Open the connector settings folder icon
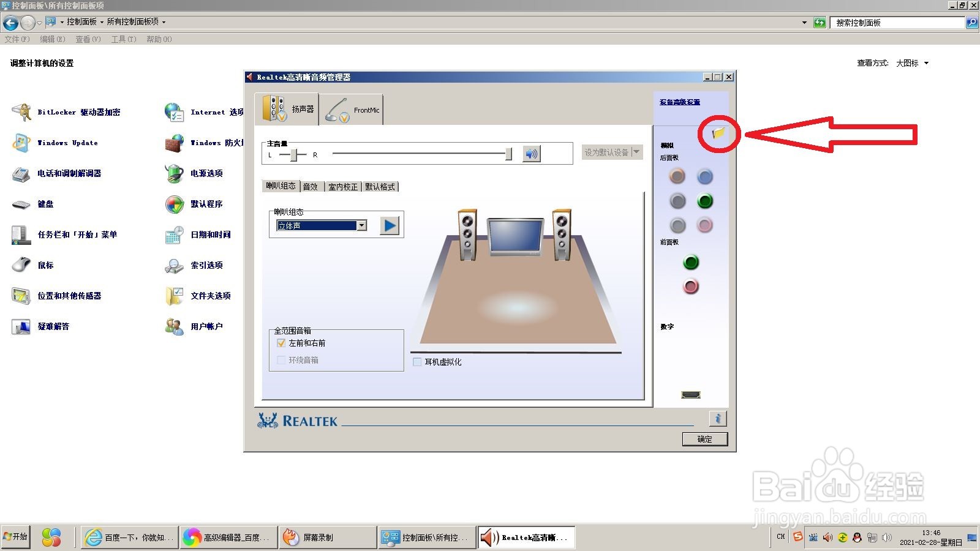 click(x=718, y=133)
